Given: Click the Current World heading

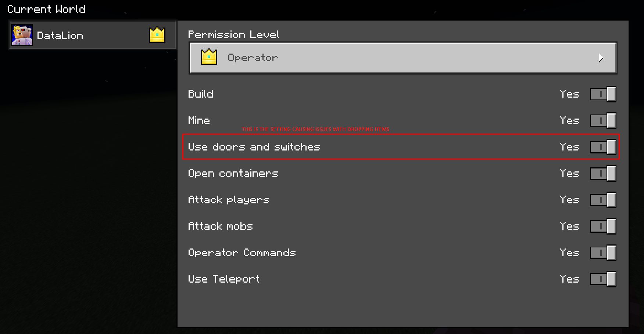Looking at the screenshot, I should click(x=46, y=9).
